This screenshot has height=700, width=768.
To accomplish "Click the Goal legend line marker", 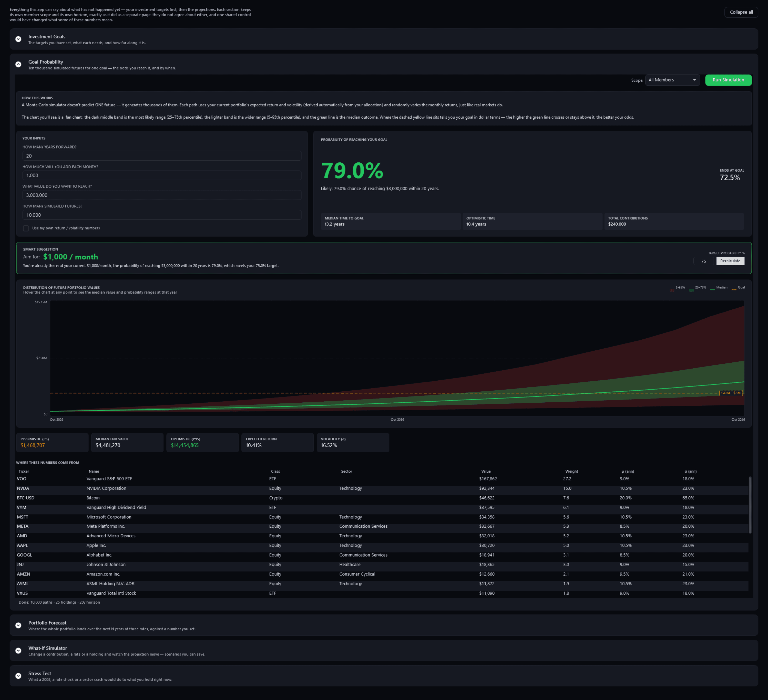I will pyautogui.click(x=734, y=290).
